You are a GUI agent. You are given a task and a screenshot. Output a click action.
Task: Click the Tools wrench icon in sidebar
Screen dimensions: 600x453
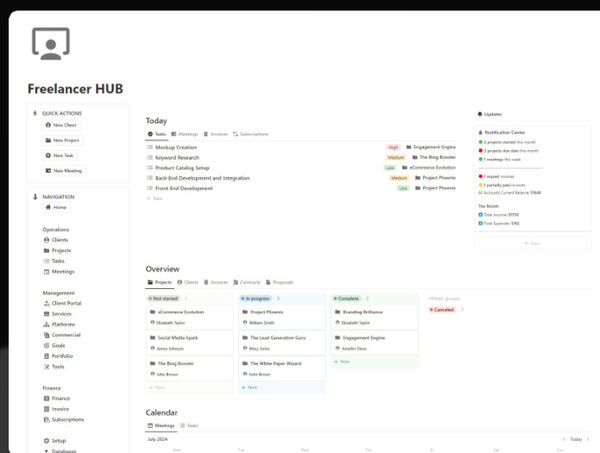tap(47, 367)
